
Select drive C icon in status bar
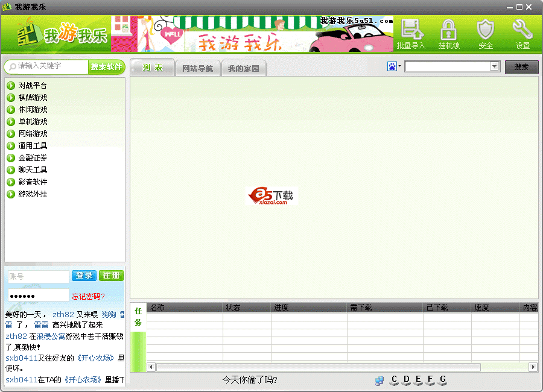click(x=394, y=383)
